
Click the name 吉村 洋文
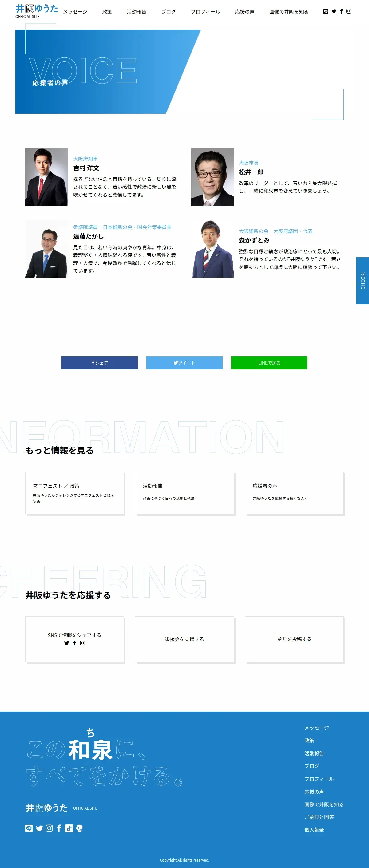tap(86, 168)
